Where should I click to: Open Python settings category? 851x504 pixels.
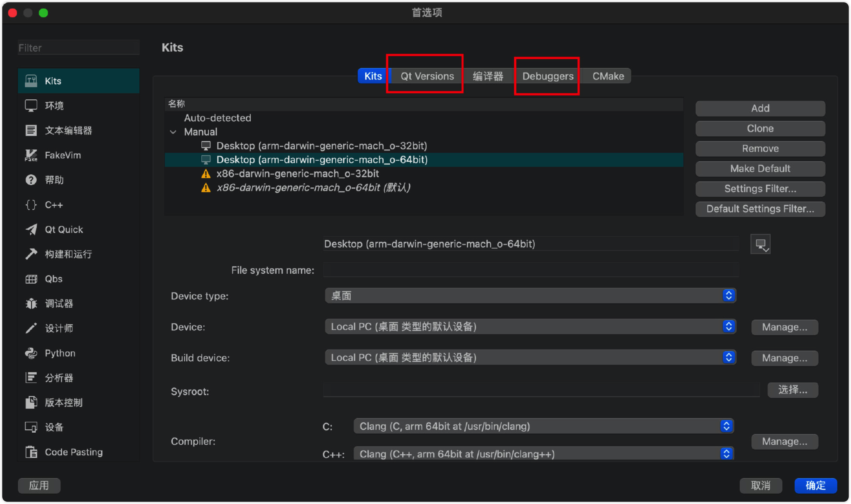click(60, 353)
